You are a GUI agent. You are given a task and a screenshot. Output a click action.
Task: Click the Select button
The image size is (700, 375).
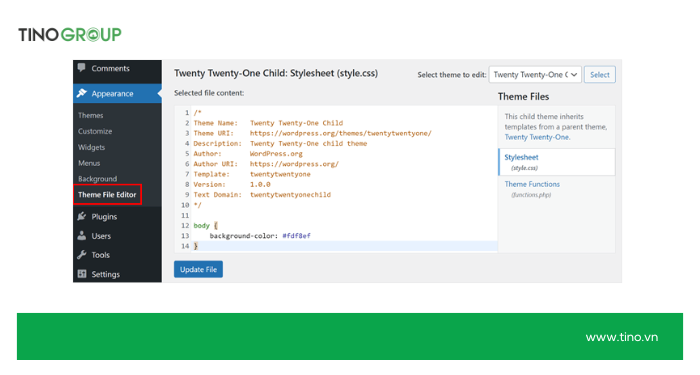[600, 75]
